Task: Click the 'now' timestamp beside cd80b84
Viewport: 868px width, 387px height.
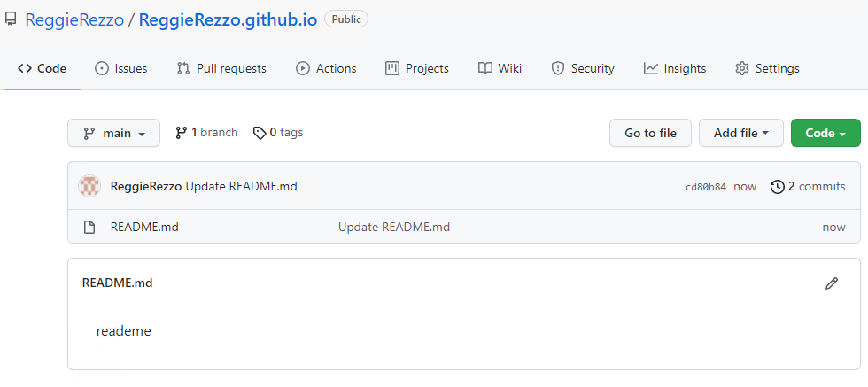Action: [x=745, y=187]
